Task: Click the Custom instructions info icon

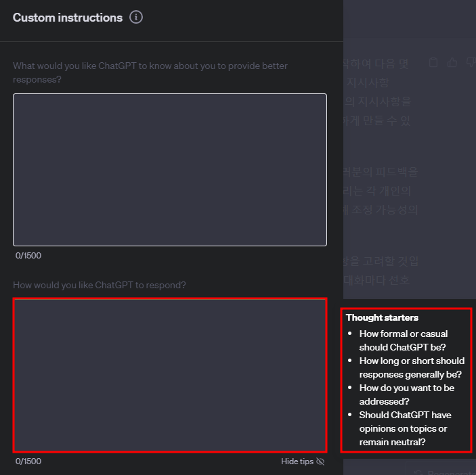Action: [x=136, y=18]
